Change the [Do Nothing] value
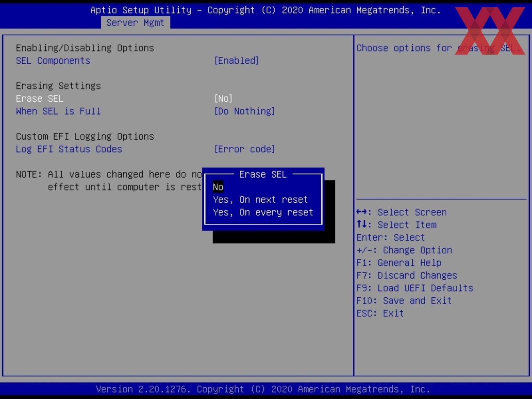 (x=244, y=111)
